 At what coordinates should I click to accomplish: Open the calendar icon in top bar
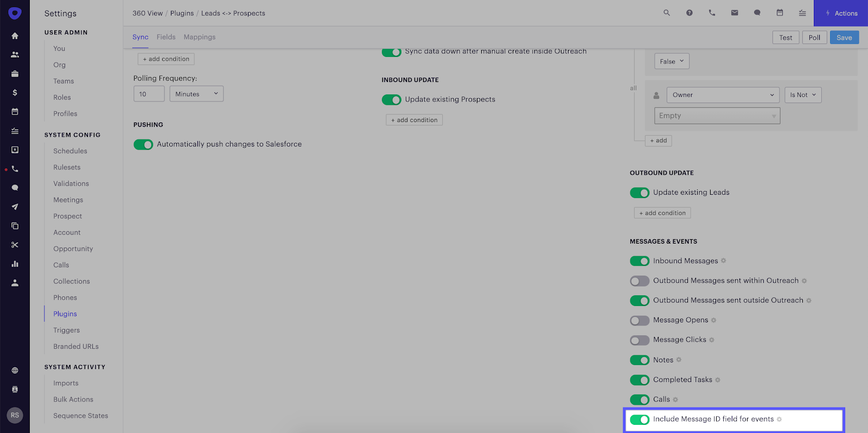point(780,13)
